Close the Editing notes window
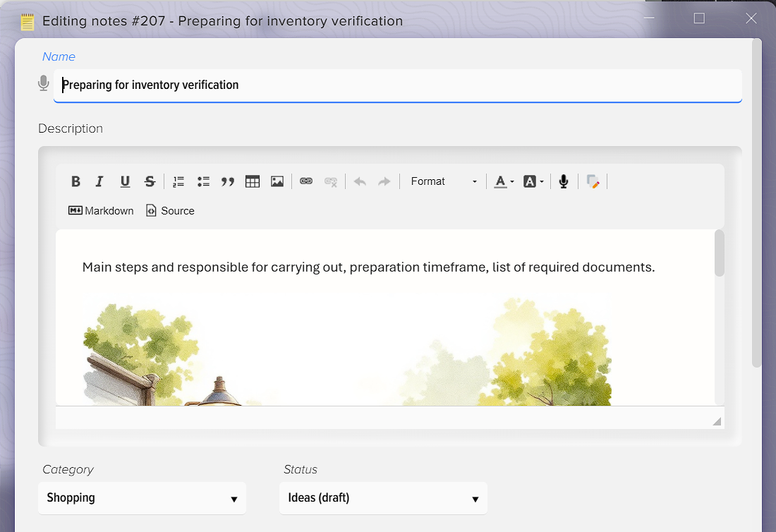The image size is (776, 532). (x=751, y=18)
